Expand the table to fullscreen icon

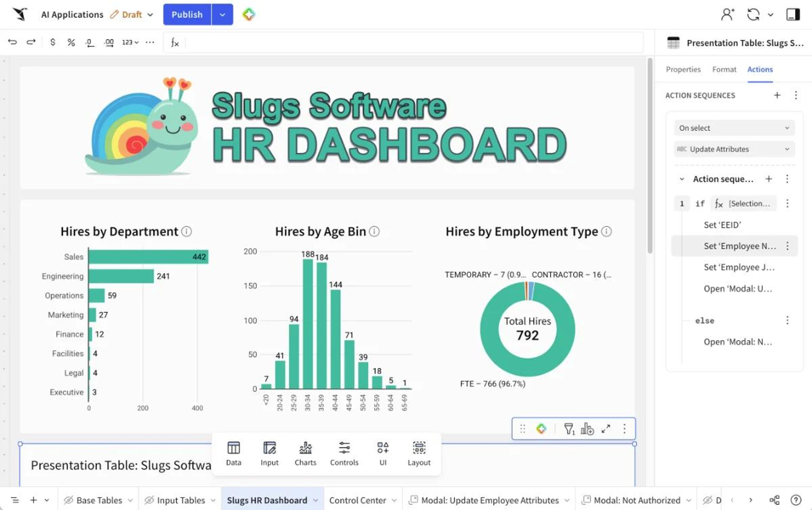click(x=606, y=429)
